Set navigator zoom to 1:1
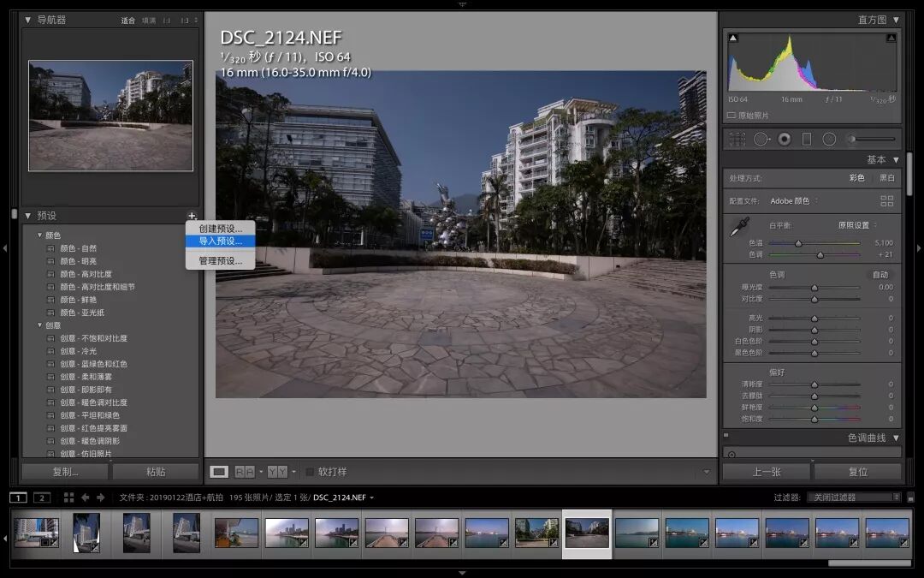Image resolution: width=924 pixels, height=578 pixels. [167, 21]
